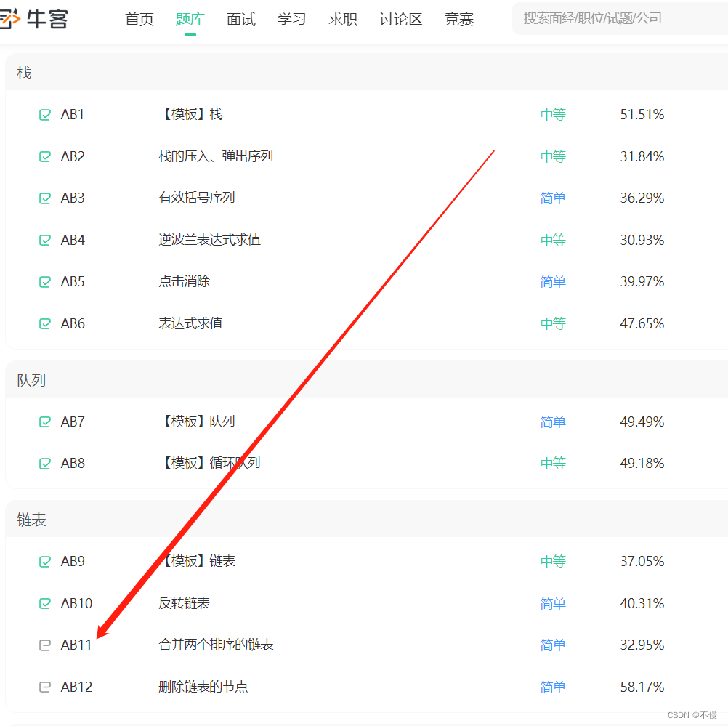Click the solved checkmark beside AB9 【模板】链表
Image resolution: width=728 pixels, height=726 pixels.
coord(45,561)
